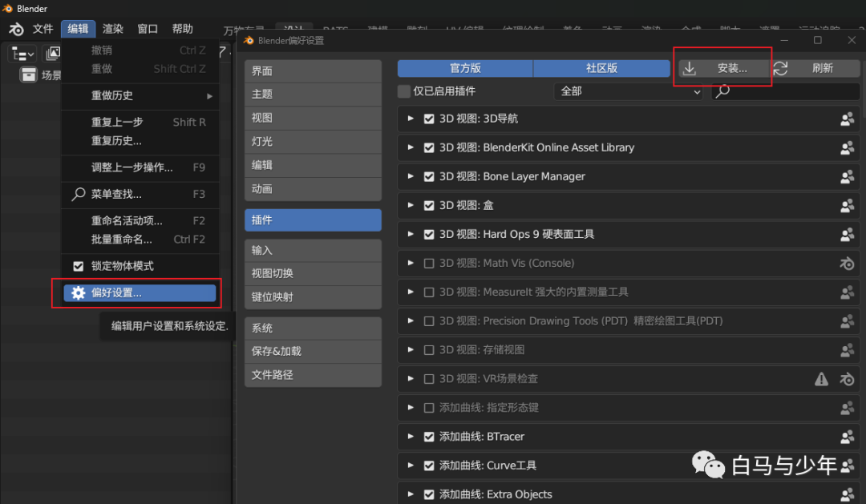Click the community icon on BlenderKit row
Image resolution: width=866 pixels, height=504 pixels.
(x=847, y=148)
